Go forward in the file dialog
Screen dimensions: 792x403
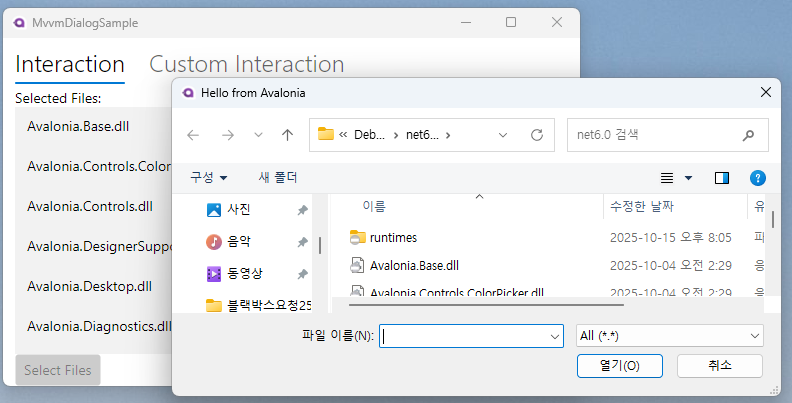[x=228, y=135]
